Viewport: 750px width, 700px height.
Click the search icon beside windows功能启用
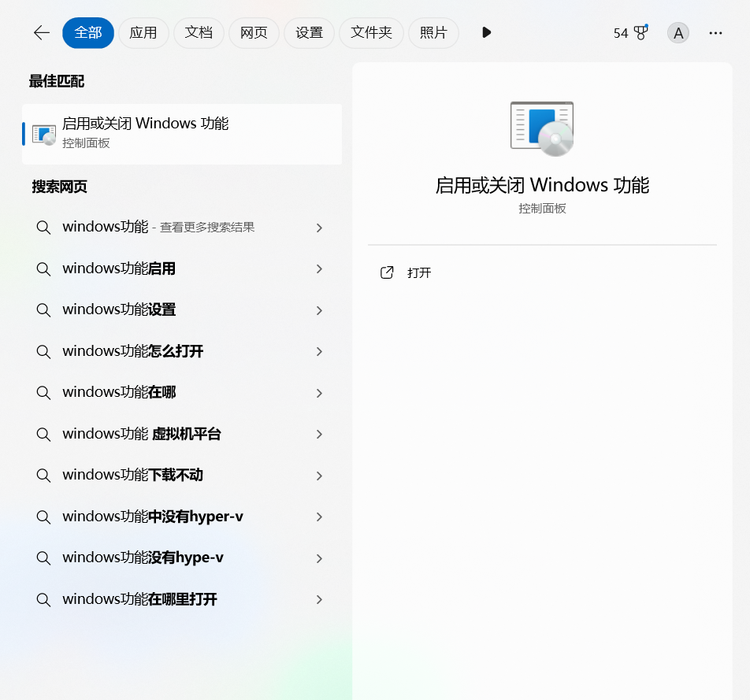tap(43, 269)
